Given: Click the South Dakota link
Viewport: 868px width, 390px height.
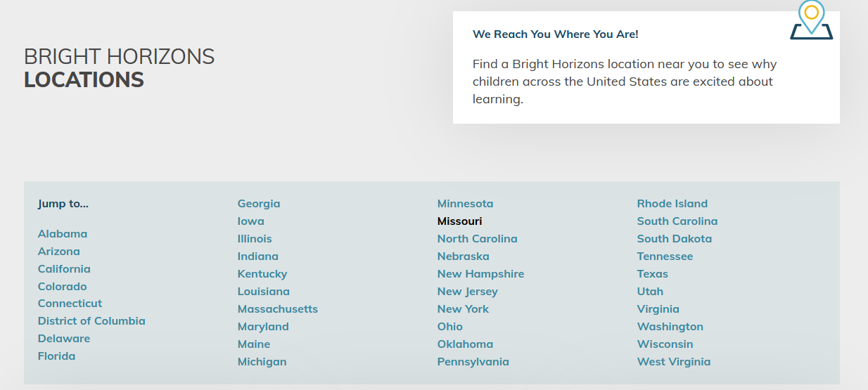Looking at the screenshot, I should click(x=674, y=239).
